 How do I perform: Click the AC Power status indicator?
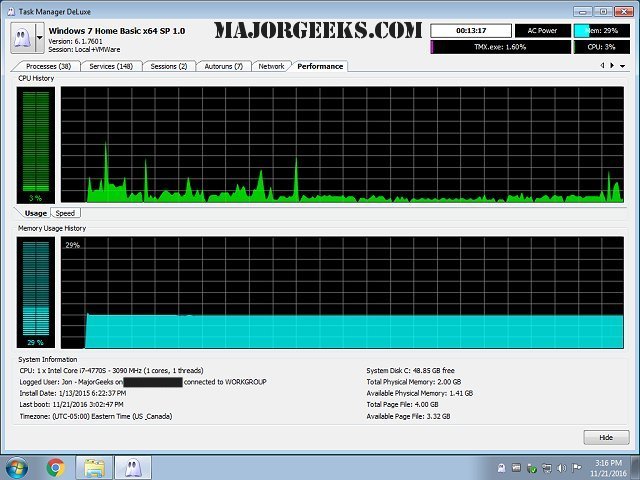click(x=542, y=31)
